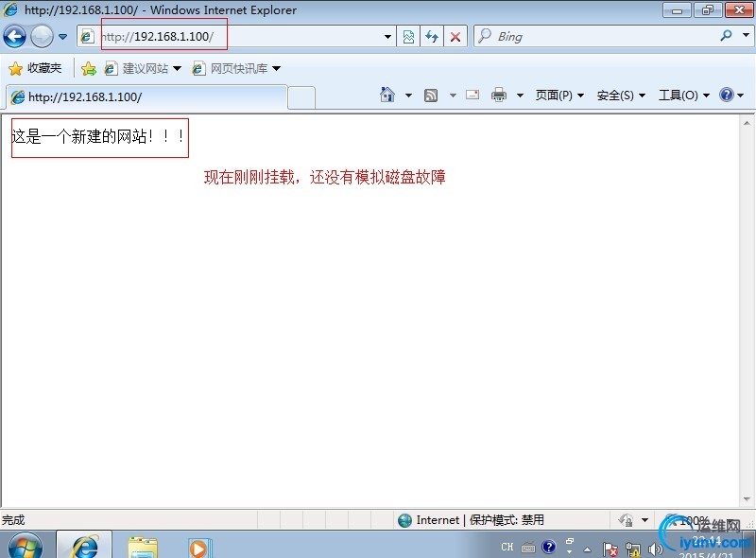The height and width of the screenshot is (558, 756).
Task: Toggle the Compatibility View icon
Action: coord(408,37)
